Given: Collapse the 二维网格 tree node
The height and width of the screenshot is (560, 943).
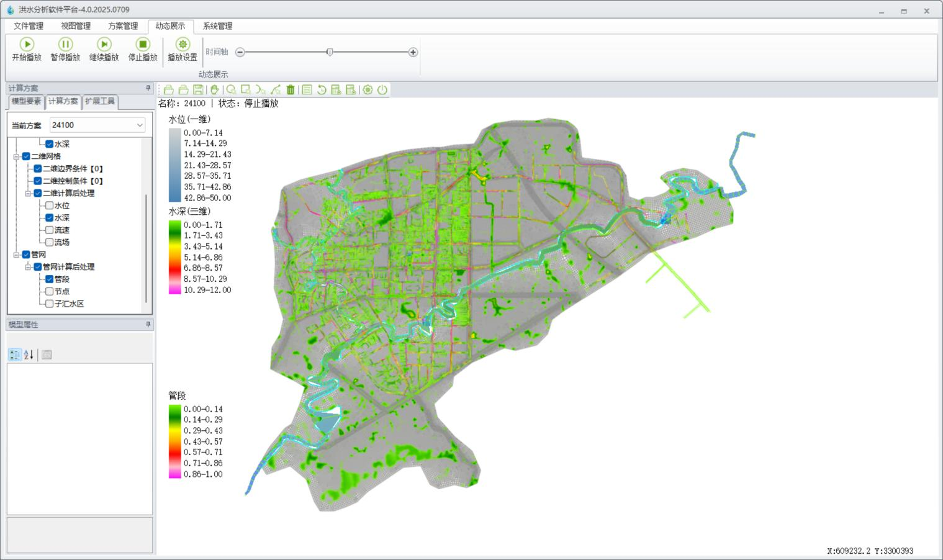Looking at the screenshot, I should tap(17, 156).
